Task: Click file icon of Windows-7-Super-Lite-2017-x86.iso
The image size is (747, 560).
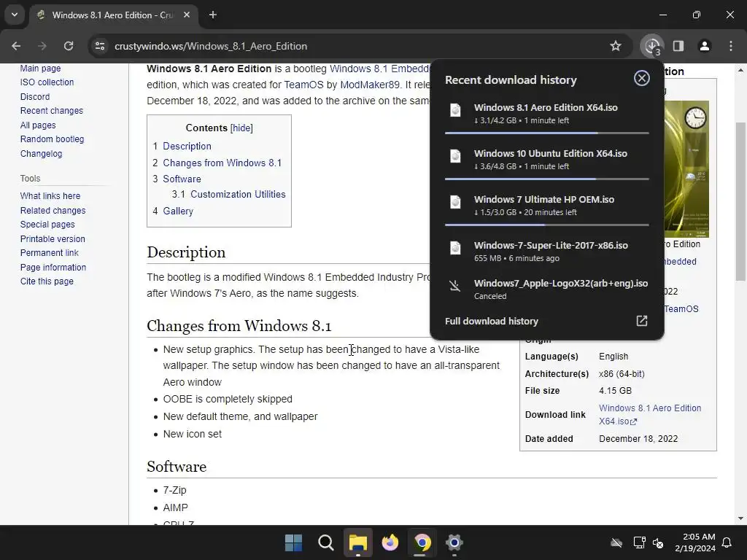Action: point(455,248)
